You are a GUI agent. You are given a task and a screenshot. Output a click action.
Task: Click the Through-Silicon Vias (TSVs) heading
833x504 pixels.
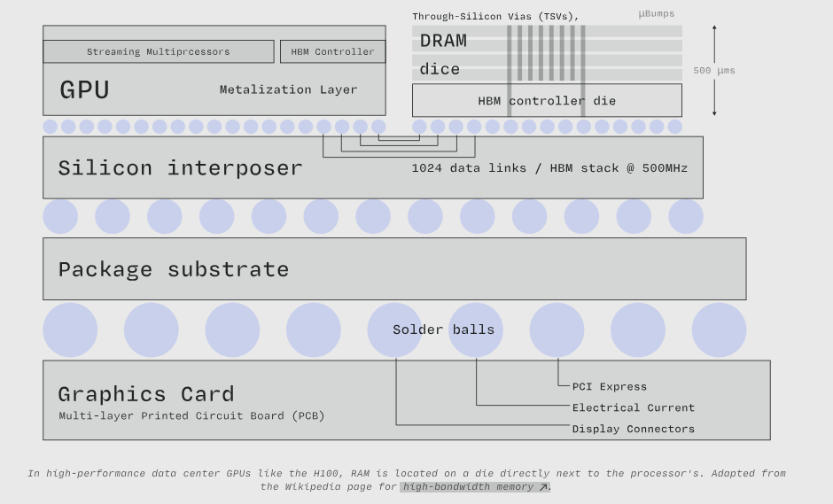495,16
